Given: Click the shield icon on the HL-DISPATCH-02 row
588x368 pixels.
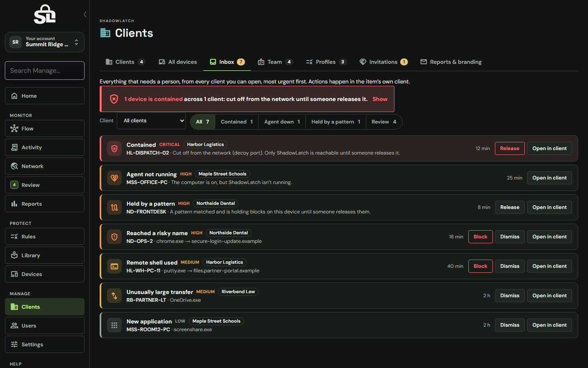Looking at the screenshot, I should coord(114,148).
